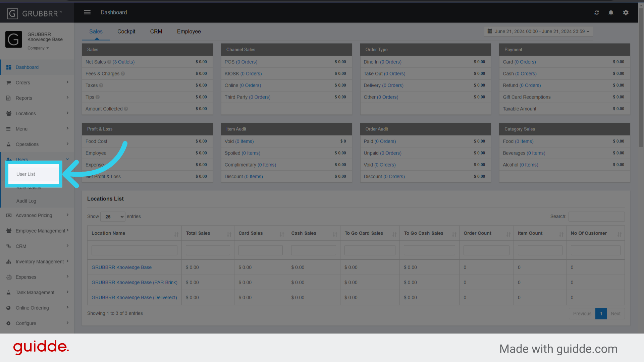Sort by Location Name column
Viewport: 644px width, 362px height.
[134, 233]
